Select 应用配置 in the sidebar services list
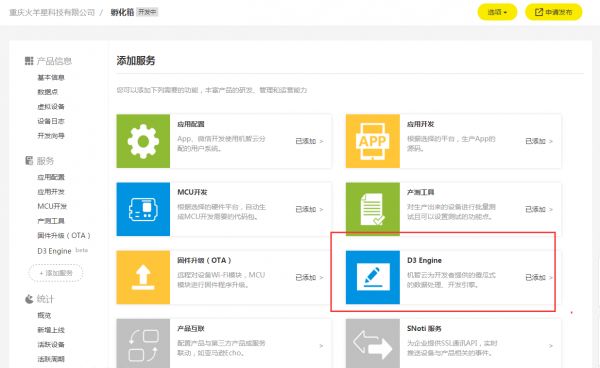600x368 pixels. (51, 177)
